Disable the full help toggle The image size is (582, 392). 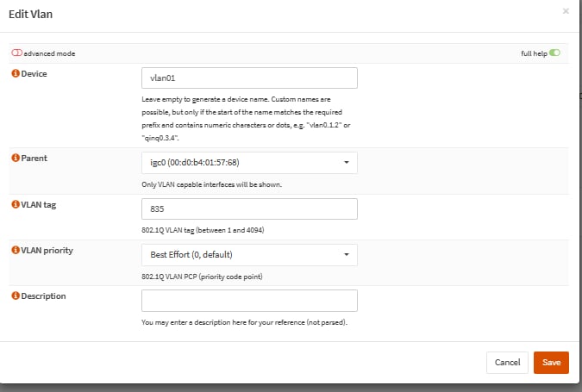coord(554,53)
